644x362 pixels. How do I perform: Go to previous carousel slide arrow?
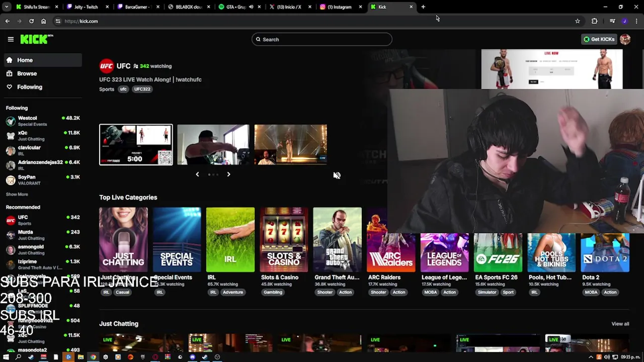[x=197, y=174]
